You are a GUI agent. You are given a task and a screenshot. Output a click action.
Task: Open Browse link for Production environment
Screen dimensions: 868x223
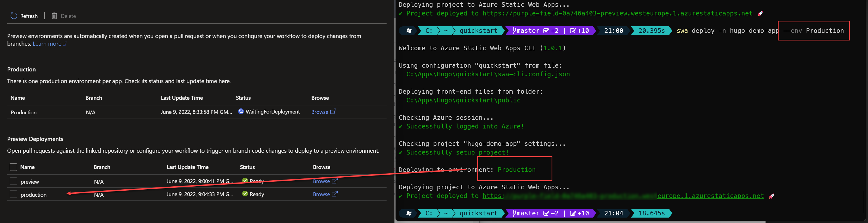[319, 112]
